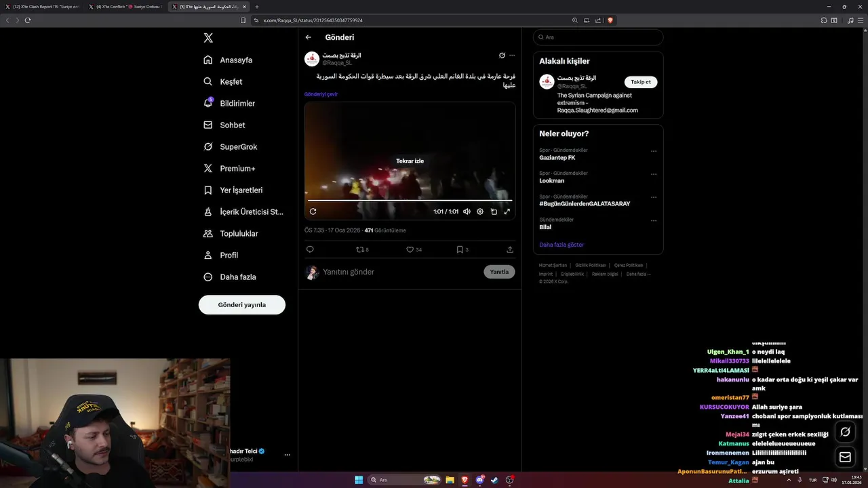Click Daha fazla göster under trends
Screen dimensions: 868x488
[x=561, y=245]
